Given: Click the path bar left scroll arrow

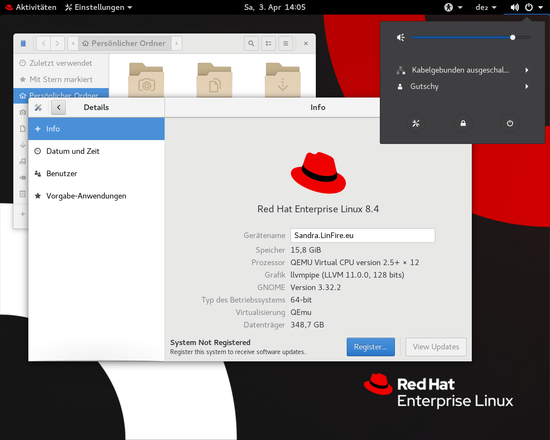Looking at the screenshot, I should (73, 44).
